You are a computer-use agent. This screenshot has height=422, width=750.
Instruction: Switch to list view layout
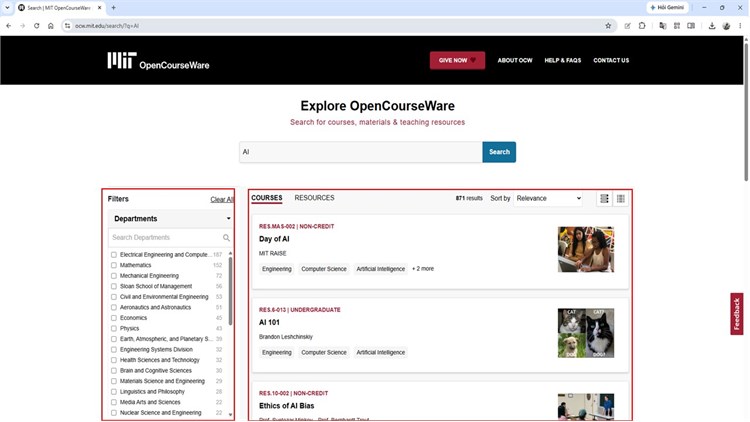(x=605, y=199)
